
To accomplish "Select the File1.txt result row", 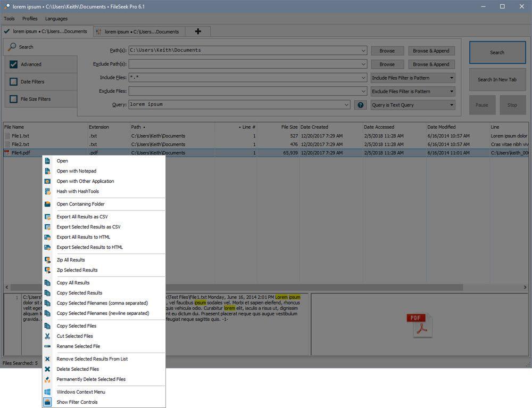I will point(265,136).
